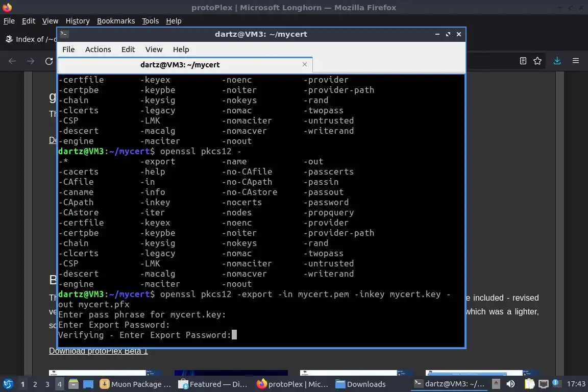Open Firefox View menu
This screenshot has width=588, height=392.
(x=50, y=21)
